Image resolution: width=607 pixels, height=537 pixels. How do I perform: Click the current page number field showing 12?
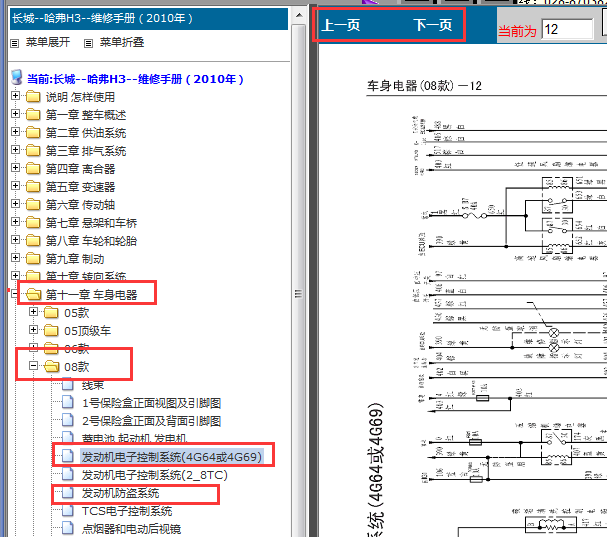[x=567, y=29]
